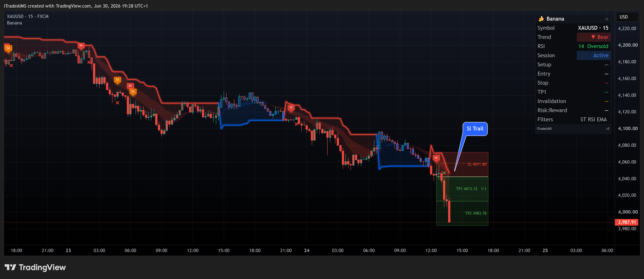Click the Risk:Reward row label
The height and width of the screenshot is (279, 644).
[x=552, y=110]
